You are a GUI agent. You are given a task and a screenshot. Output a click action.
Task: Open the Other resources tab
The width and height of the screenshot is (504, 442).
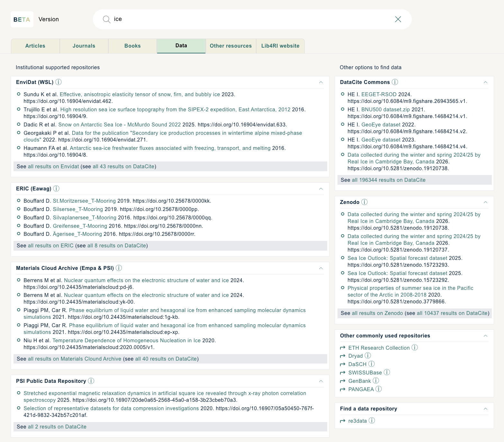(231, 46)
